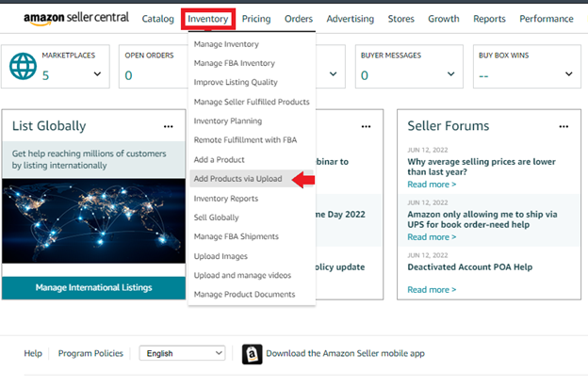Open the forum post about shipping via UPS

point(482,219)
